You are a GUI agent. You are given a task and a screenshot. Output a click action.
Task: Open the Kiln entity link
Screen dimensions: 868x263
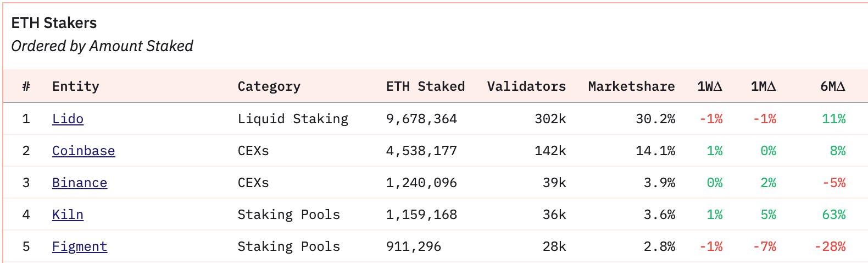[68, 215]
